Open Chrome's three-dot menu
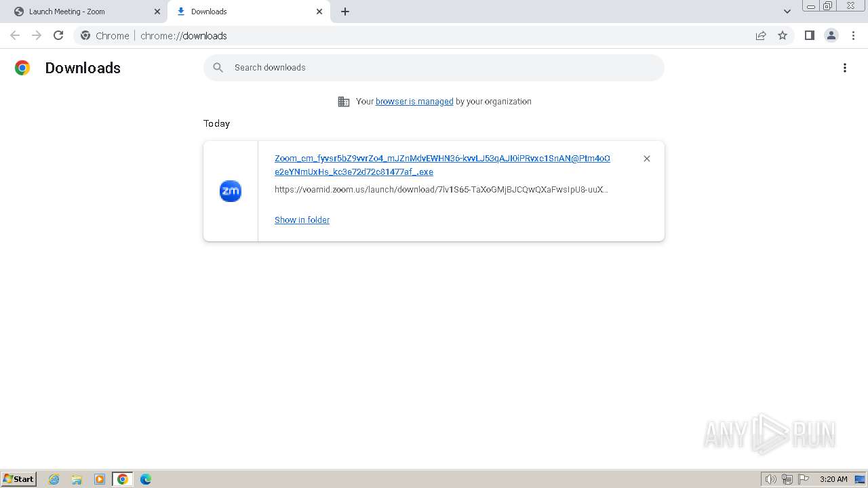This screenshot has width=868, height=488. [x=853, y=35]
